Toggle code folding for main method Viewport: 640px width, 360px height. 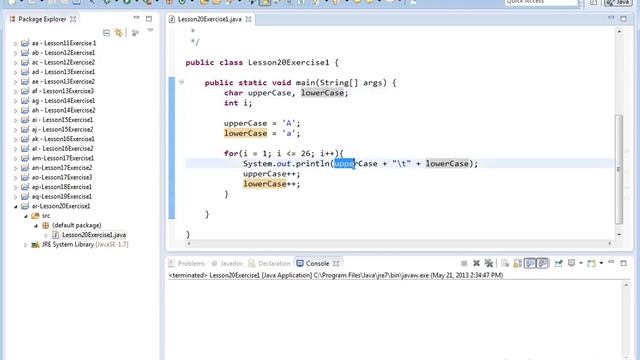(181, 82)
